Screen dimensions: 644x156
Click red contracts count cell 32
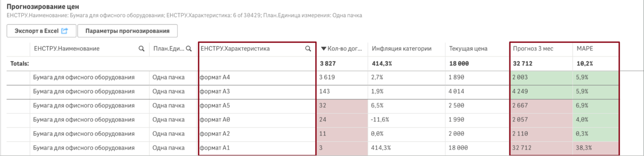click(x=323, y=106)
